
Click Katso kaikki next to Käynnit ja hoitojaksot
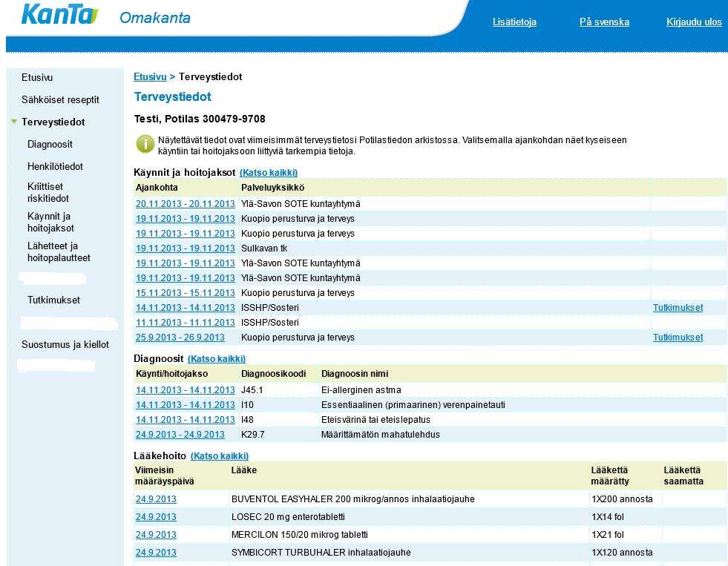[x=269, y=173]
